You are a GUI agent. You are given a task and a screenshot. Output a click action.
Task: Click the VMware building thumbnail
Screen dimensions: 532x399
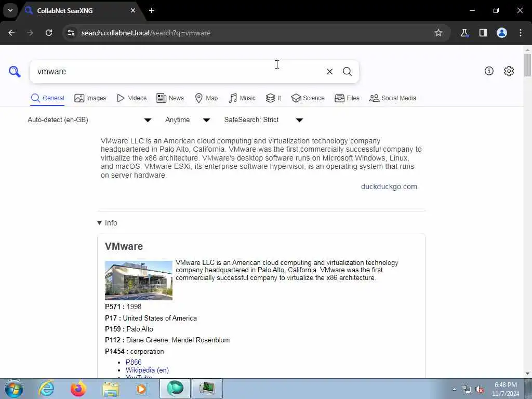pos(138,280)
